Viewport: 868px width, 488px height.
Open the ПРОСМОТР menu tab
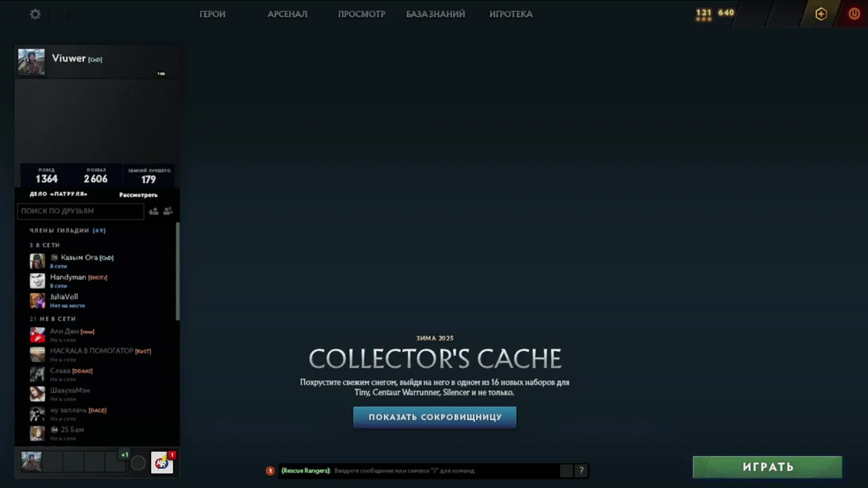361,14
